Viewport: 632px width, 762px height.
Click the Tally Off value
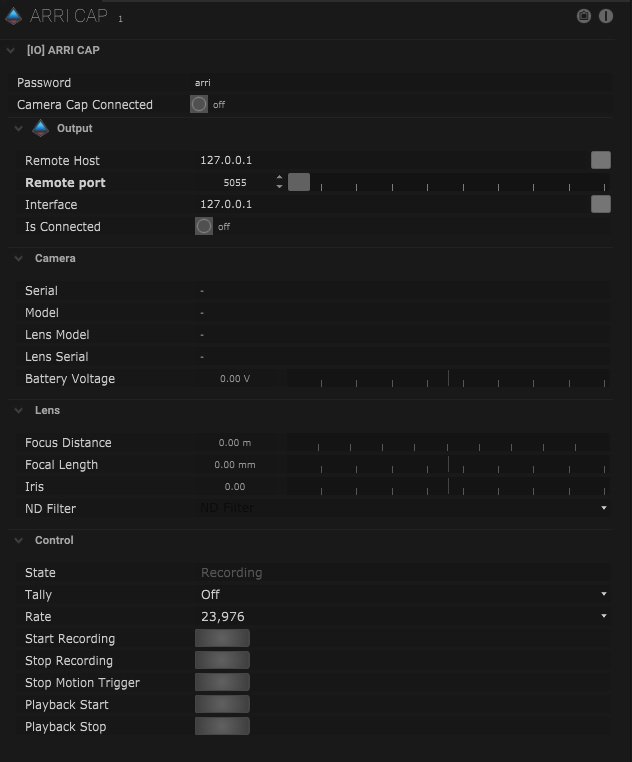click(210, 594)
